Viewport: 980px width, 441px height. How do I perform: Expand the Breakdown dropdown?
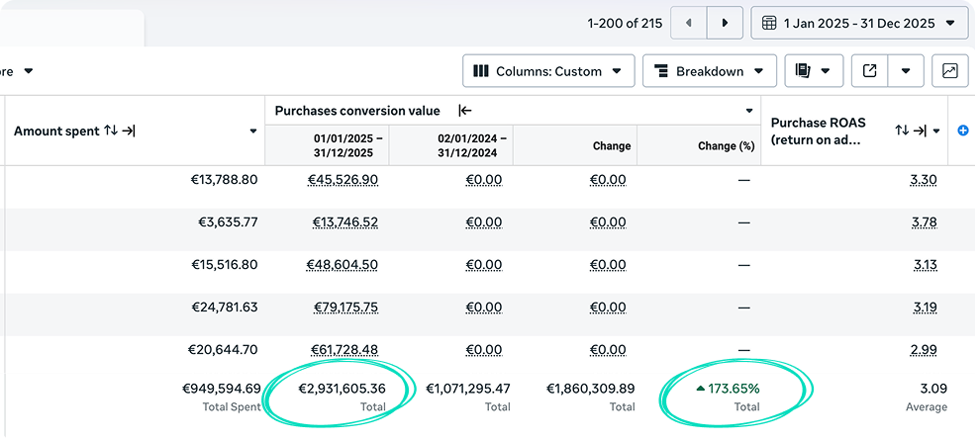pos(709,71)
